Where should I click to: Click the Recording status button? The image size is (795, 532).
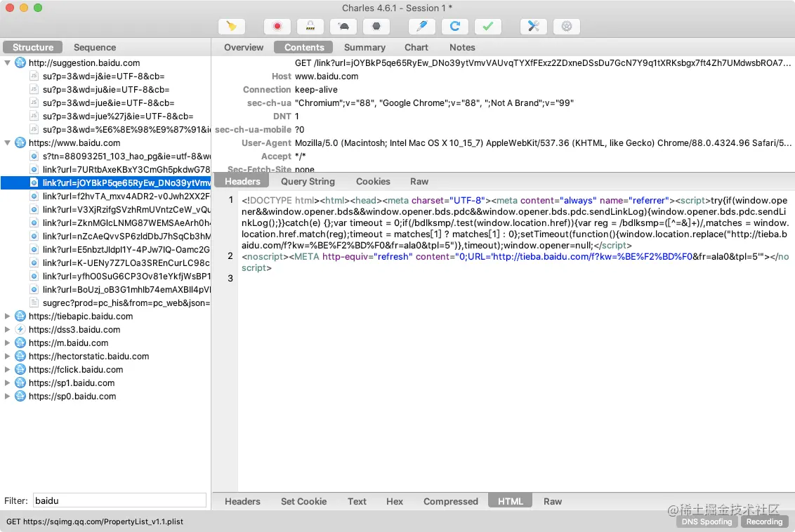point(764,521)
